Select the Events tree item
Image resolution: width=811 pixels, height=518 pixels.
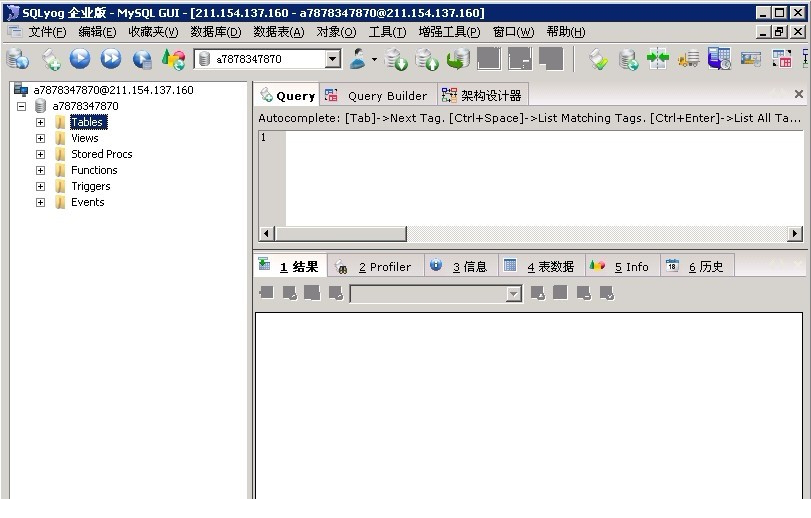pyautogui.click(x=88, y=203)
